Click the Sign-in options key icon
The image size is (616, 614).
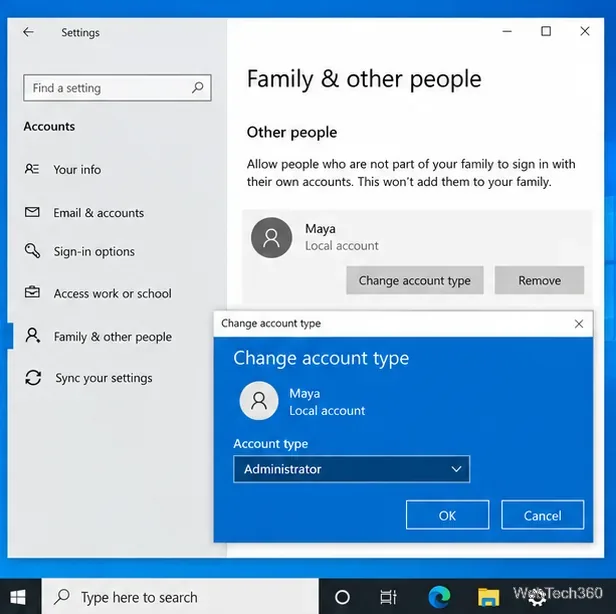coord(32,251)
